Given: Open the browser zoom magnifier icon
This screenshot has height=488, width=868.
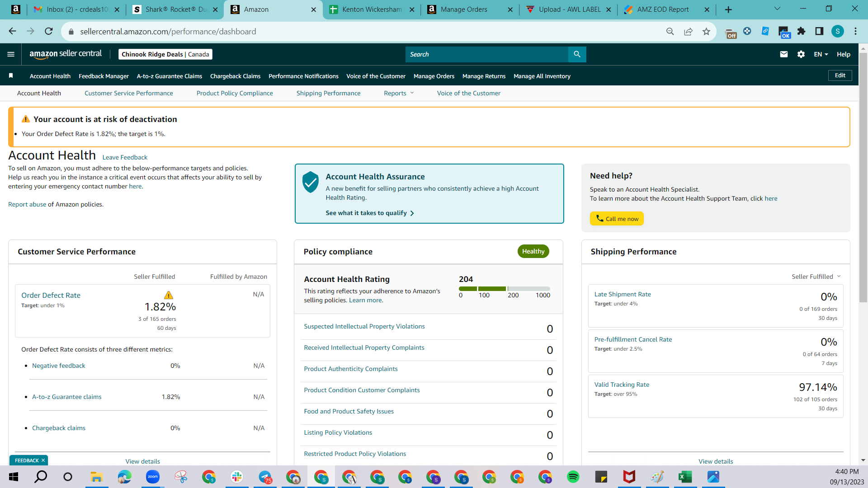Looking at the screenshot, I should point(670,31).
